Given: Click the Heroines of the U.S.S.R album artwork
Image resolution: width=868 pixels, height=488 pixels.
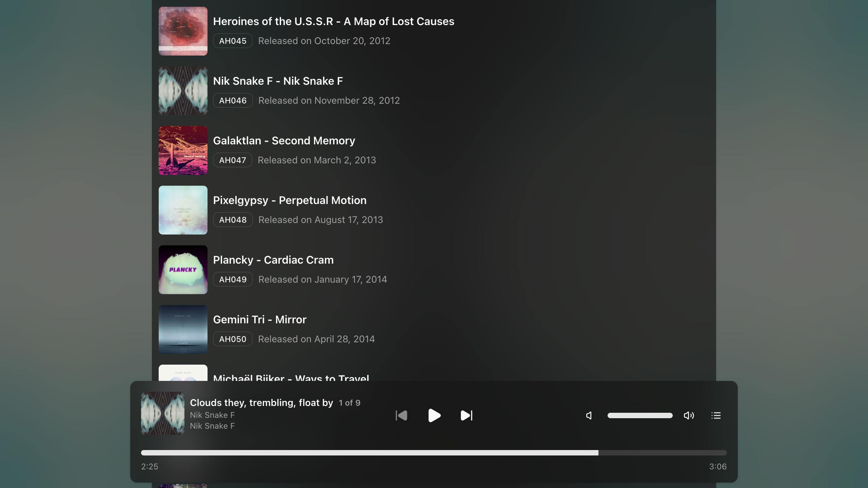Looking at the screenshot, I should click(183, 31).
